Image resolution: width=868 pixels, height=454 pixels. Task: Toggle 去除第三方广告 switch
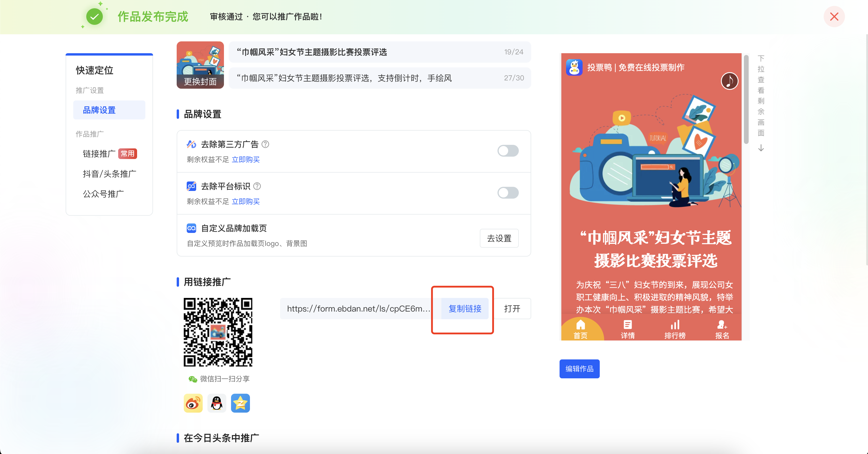tap(508, 151)
